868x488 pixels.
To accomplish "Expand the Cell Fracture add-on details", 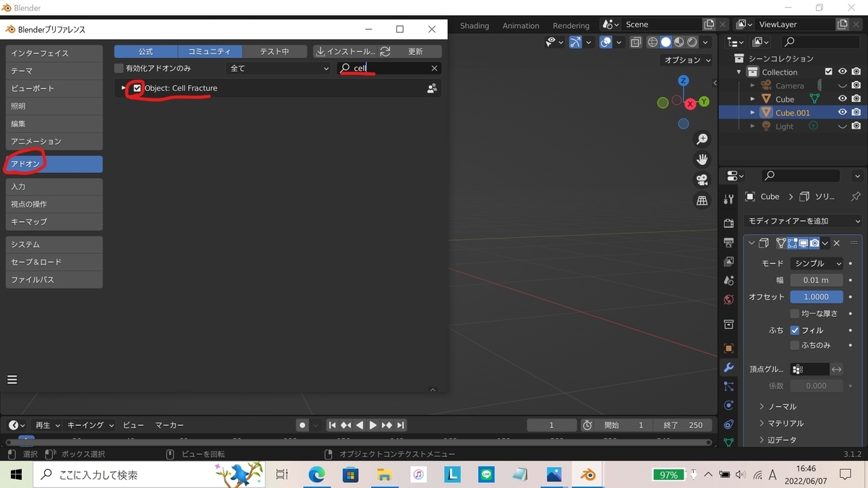I will (124, 88).
